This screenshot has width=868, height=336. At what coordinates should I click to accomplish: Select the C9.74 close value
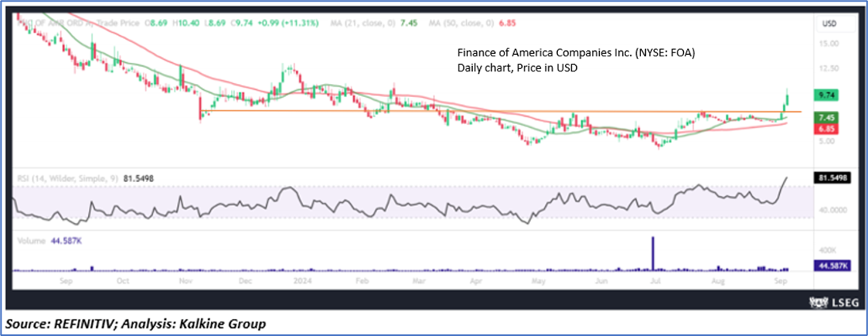point(241,25)
